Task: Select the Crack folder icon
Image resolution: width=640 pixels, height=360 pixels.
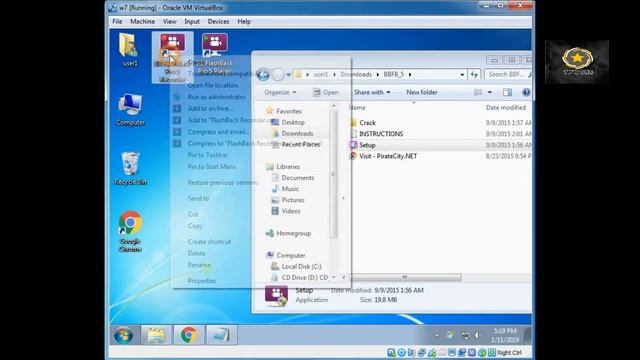Action: 353,122
